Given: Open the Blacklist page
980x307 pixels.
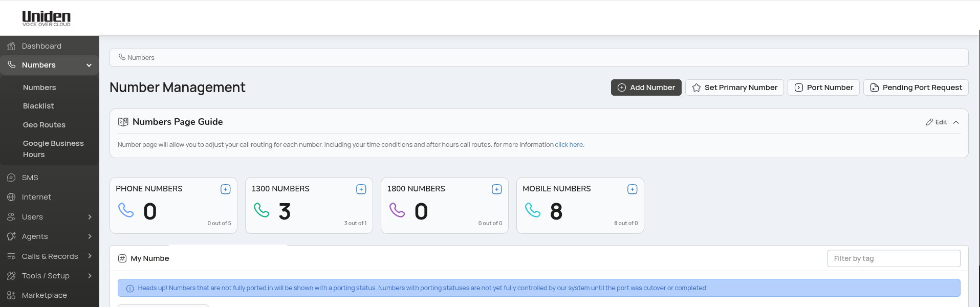Looking at the screenshot, I should [x=38, y=106].
